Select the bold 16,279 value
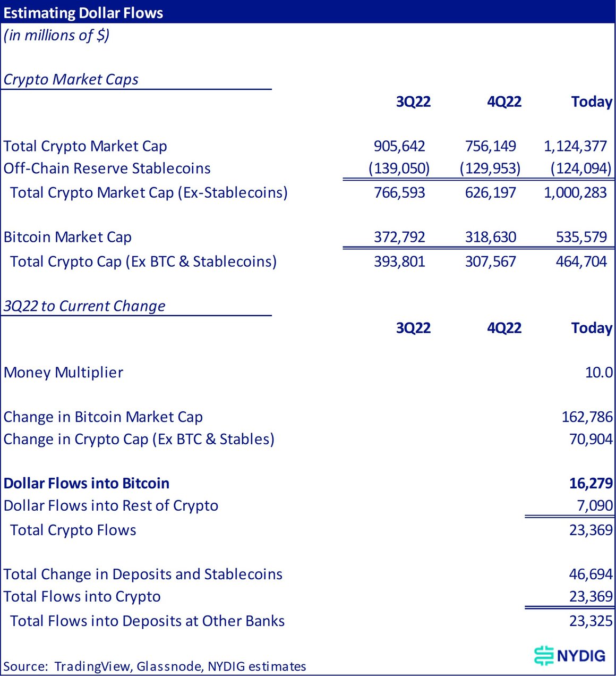Image resolution: width=616 pixels, height=676 pixels. coord(591,484)
